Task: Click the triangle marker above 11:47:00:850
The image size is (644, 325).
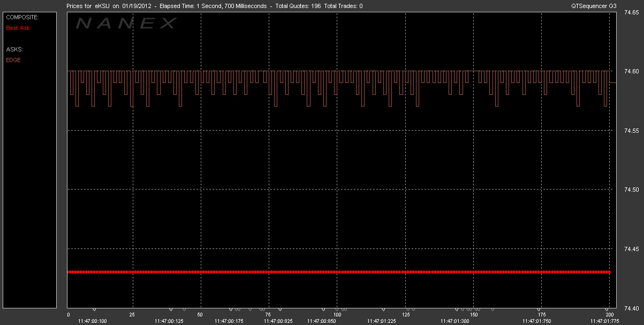Action: point(323,309)
